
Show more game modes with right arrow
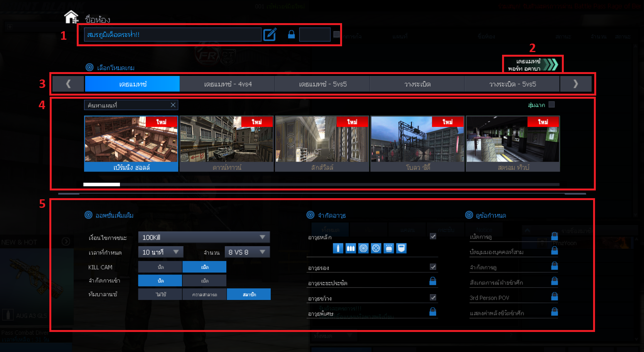576,84
